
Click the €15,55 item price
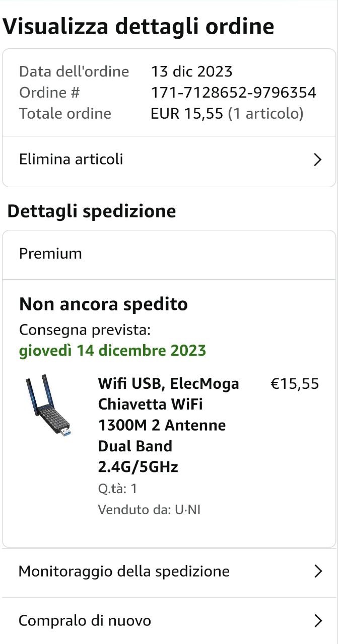point(295,384)
